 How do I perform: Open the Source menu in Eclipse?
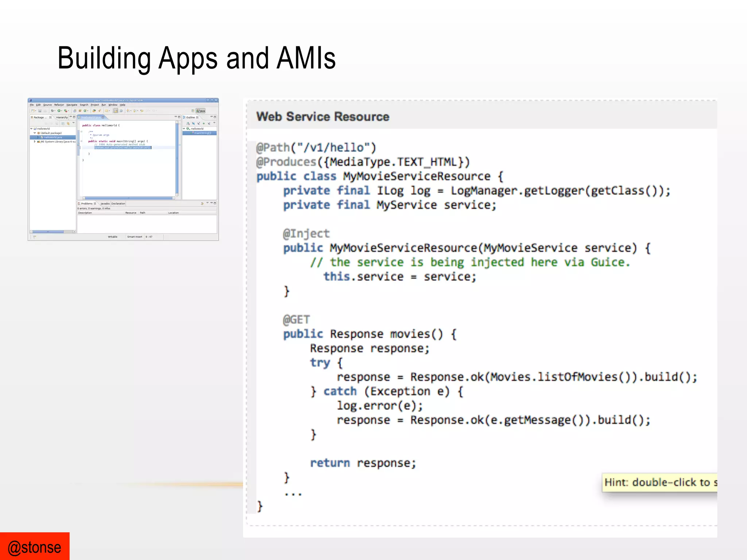point(47,105)
